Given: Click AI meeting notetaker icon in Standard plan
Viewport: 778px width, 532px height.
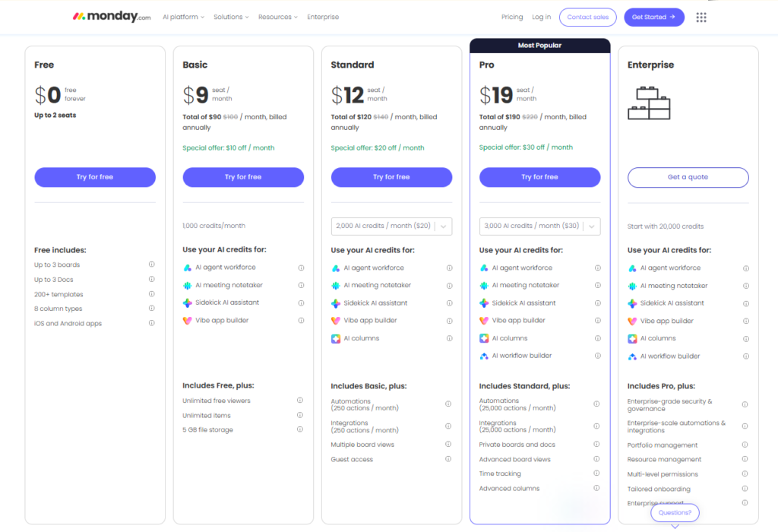Looking at the screenshot, I should tap(335, 285).
